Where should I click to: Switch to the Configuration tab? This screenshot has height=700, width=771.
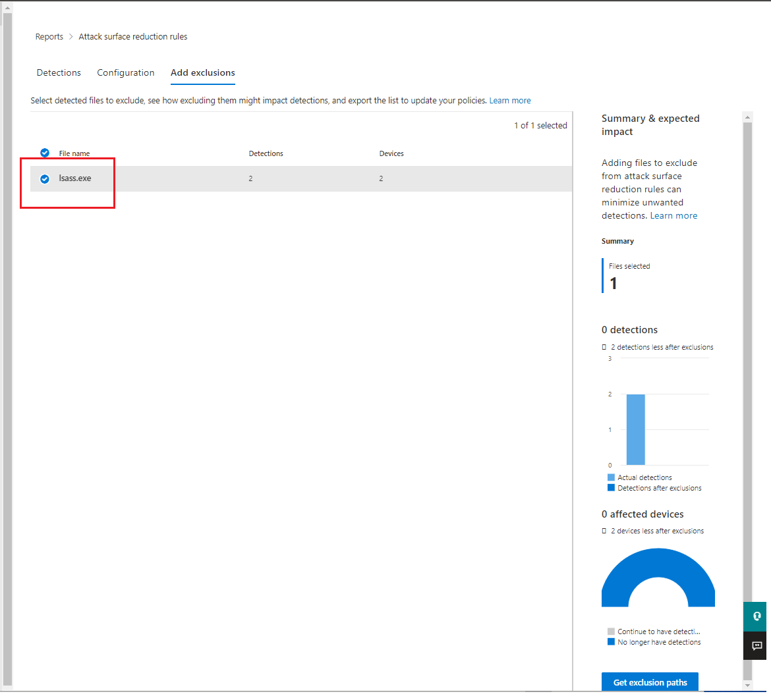pyautogui.click(x=125, y=72)
